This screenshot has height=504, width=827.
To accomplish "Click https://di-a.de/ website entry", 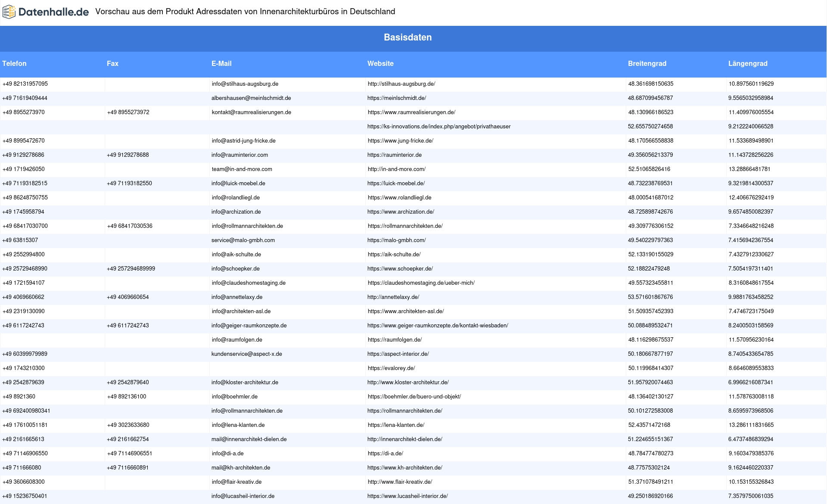I will [386, 454].
